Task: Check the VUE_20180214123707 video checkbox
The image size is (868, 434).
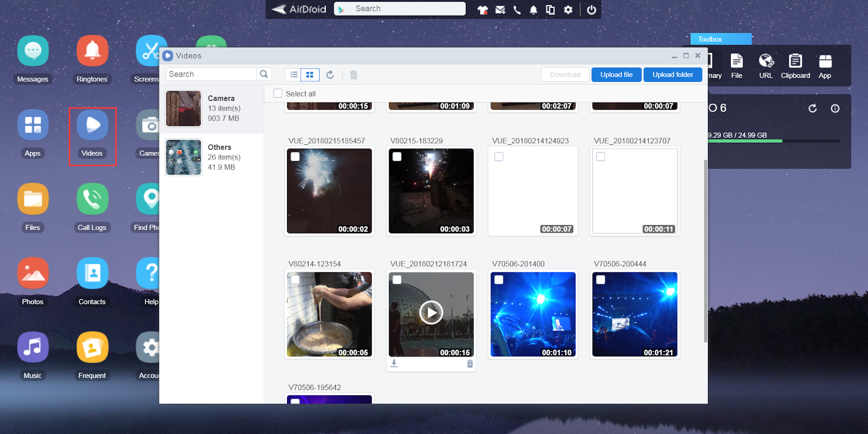Action: coord(601,157)
